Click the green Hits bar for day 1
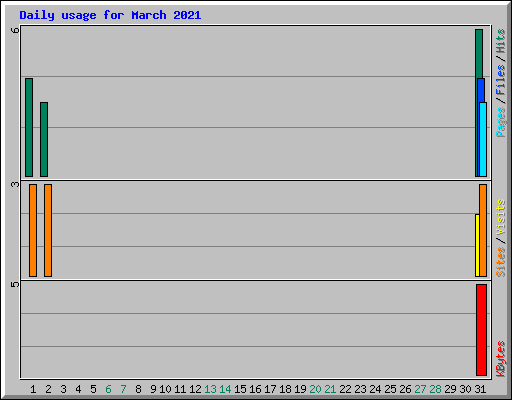Screen dimensions: 512x400 coord(29,127)
